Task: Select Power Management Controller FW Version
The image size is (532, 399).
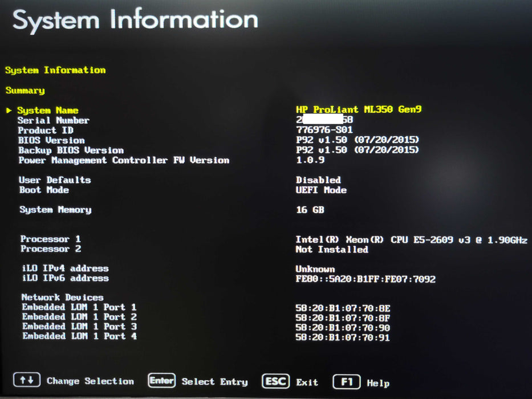Action: (124, 160)
